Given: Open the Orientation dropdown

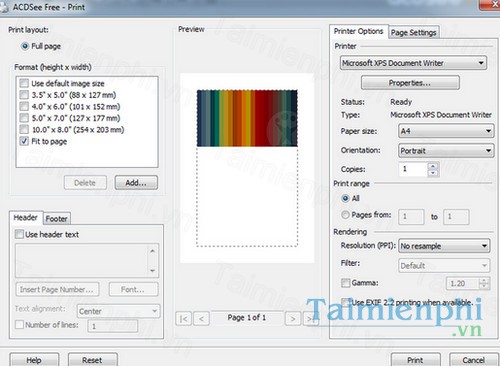Looking at the screenshot, I should click(446, 151).
